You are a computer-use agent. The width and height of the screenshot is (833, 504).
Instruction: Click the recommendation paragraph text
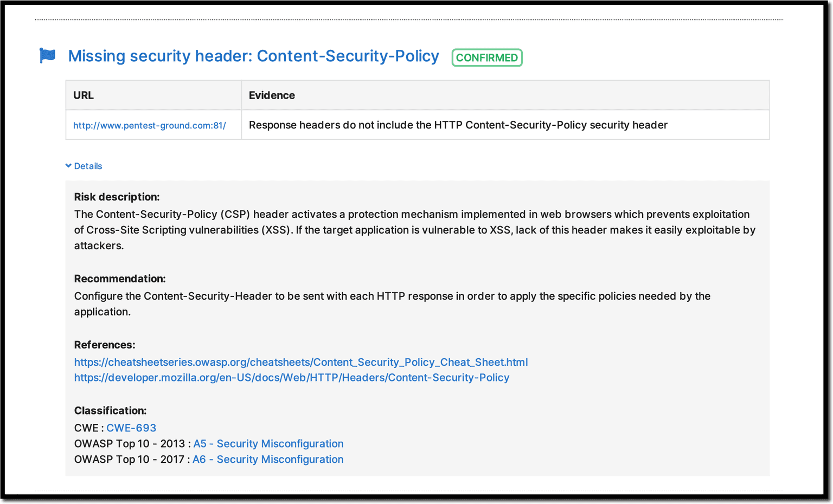click(x=392, y=296)
